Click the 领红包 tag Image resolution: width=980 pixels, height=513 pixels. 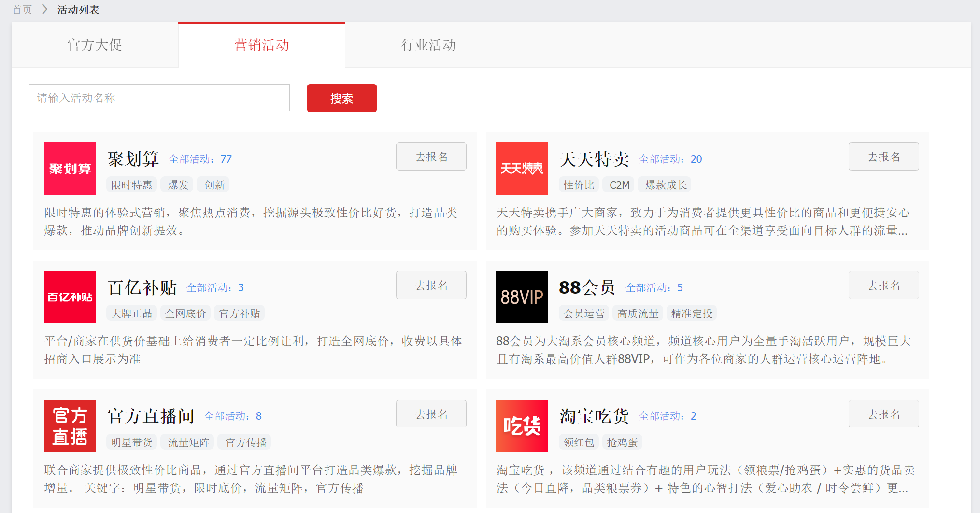(579, 442)
